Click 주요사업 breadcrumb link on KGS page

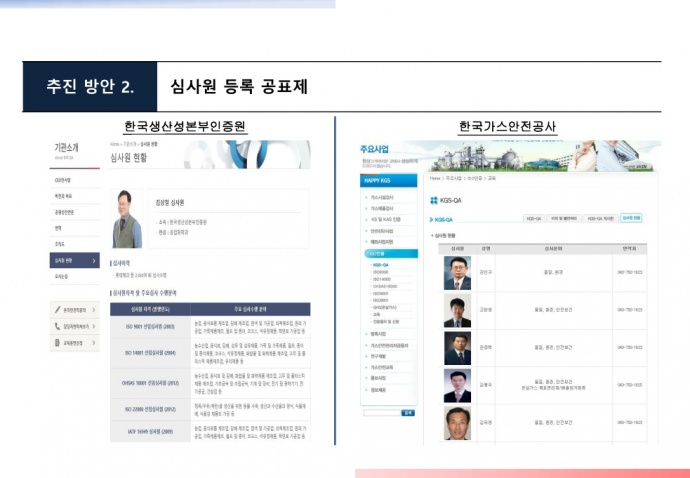(x=454, y=178)
